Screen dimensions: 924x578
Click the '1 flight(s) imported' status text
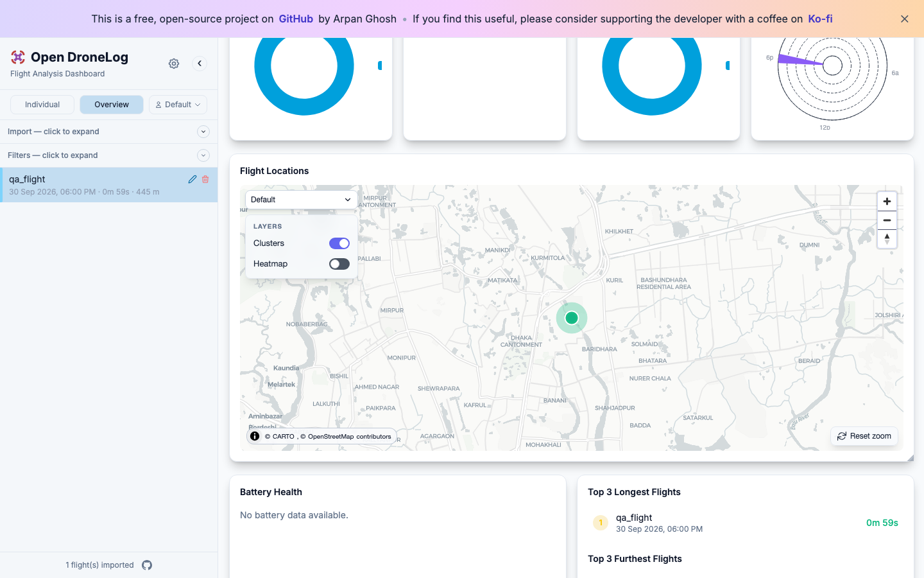pos(99,565)
